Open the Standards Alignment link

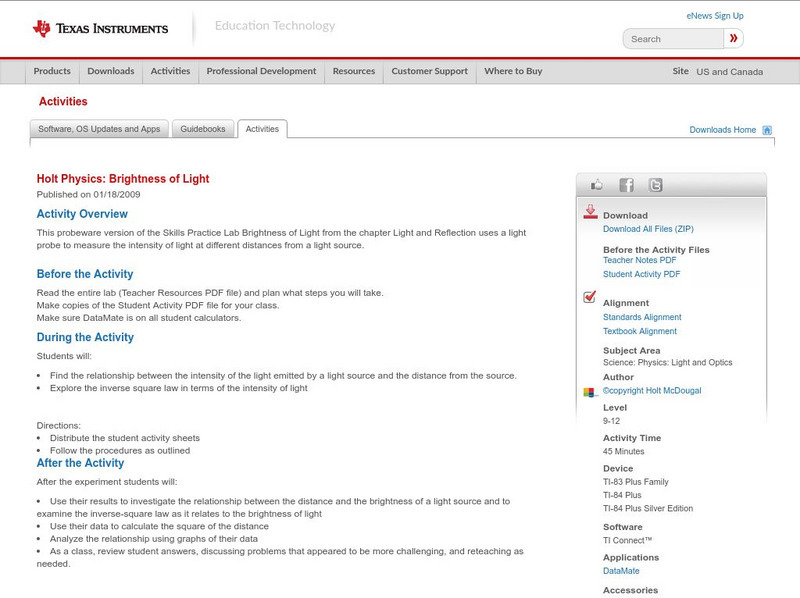pos(642,317)
